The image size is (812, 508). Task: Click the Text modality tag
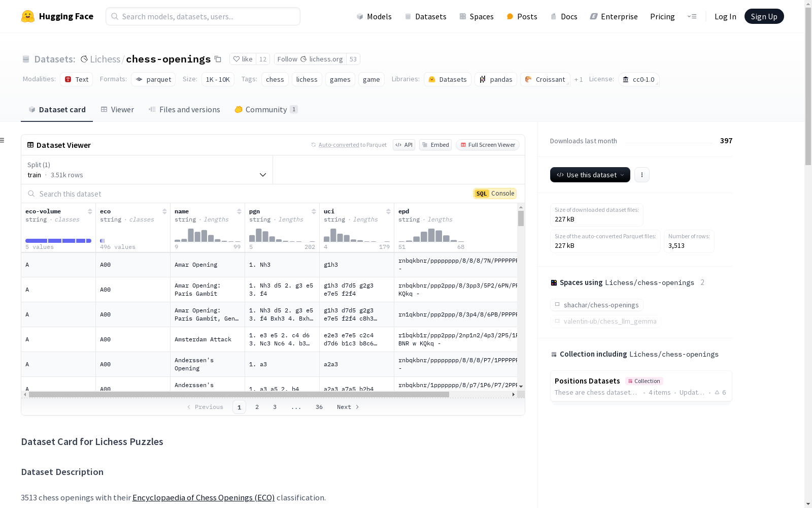pyautogui.click(x=77, y=79)
